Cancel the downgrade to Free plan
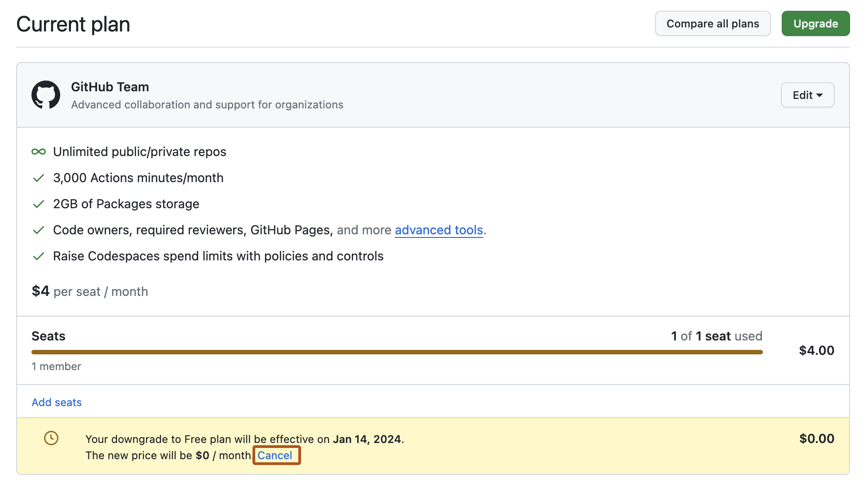The width and height of the screenshot is (868, 483). [276, 455]
